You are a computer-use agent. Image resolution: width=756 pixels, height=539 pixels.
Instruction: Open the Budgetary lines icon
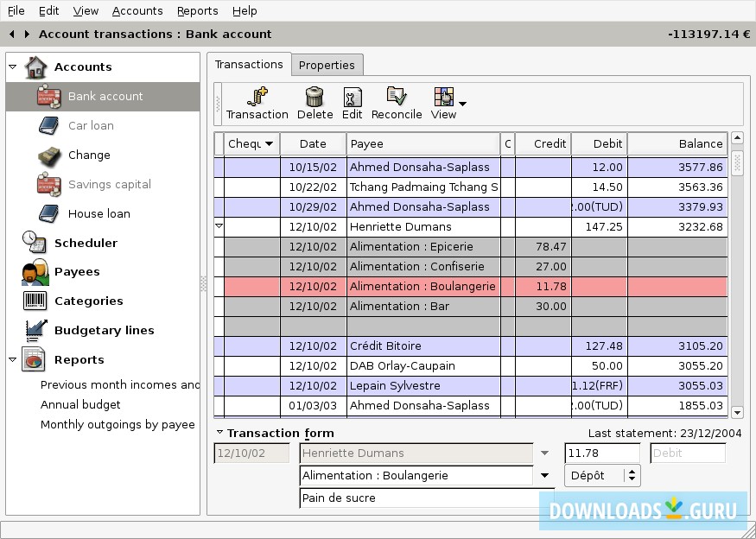coord(35,330)
